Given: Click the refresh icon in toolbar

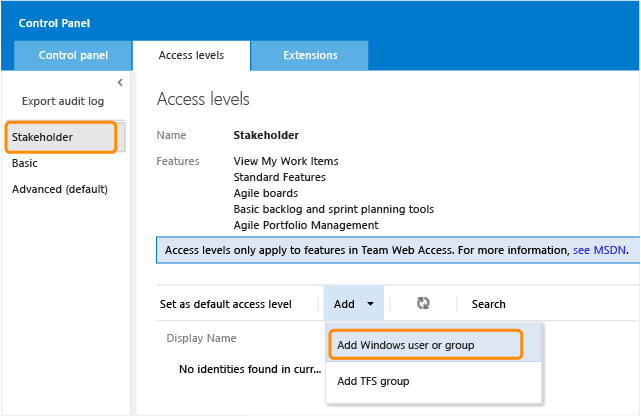Looking at the screenshot, I should point(423,303).
